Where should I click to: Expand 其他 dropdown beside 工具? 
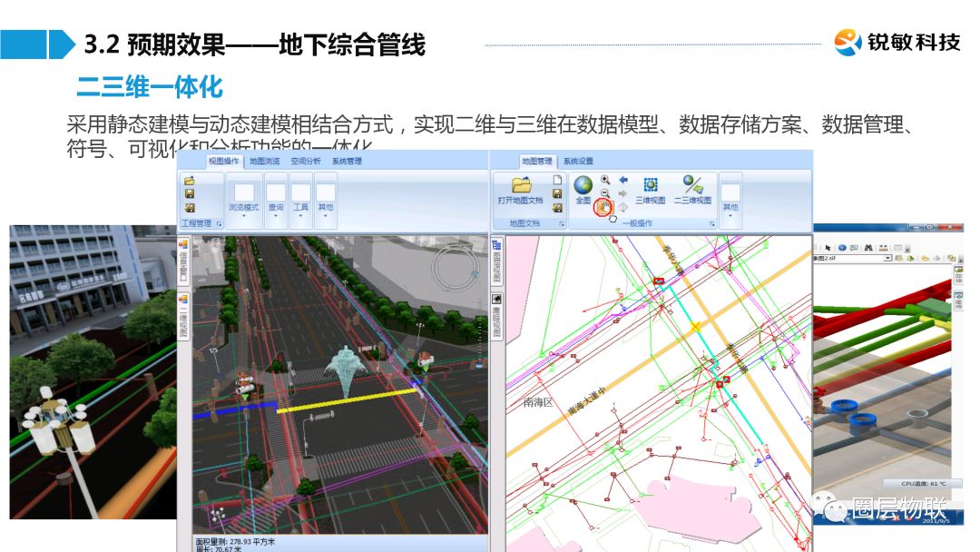326,200
